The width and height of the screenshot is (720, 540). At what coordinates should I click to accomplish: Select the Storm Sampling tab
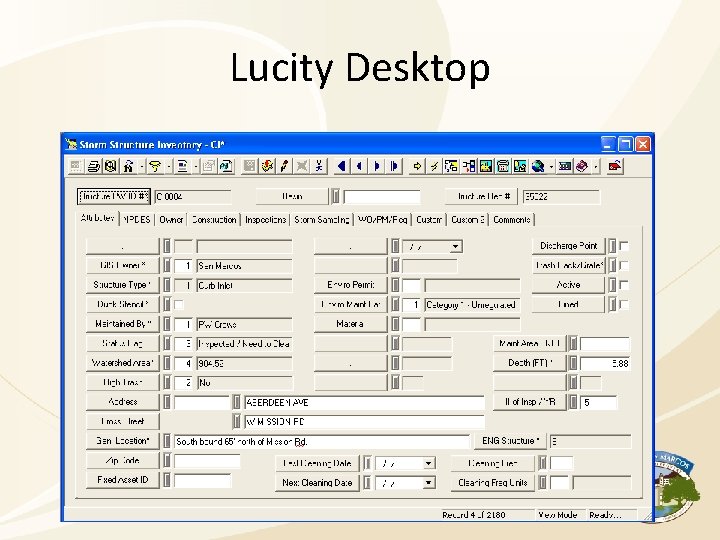[x=321, y=219]
